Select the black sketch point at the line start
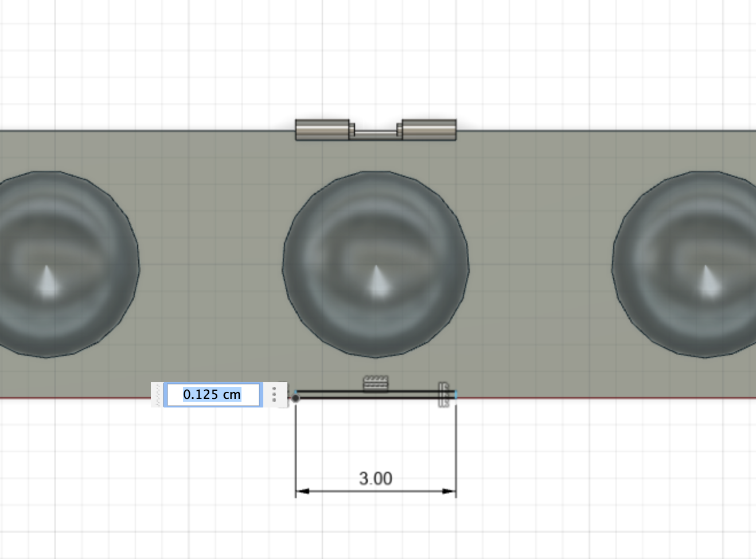 click(295, 397)
